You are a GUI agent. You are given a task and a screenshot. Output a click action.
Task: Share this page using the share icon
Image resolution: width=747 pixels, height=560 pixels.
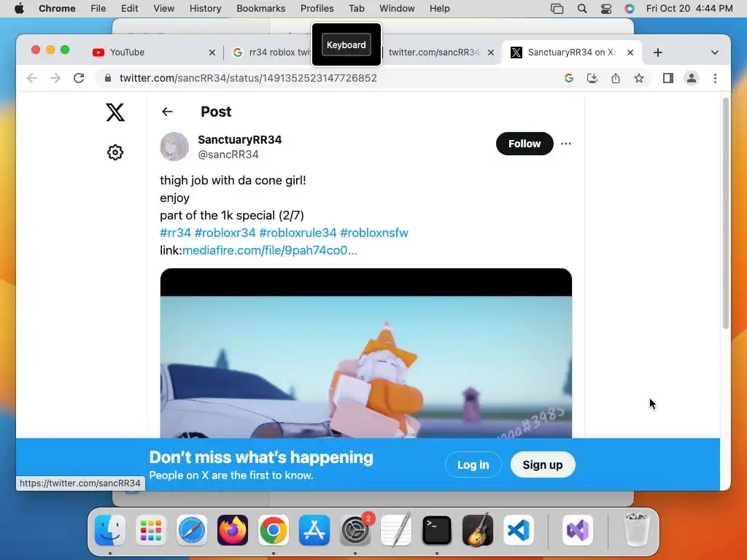click(x=616, y=78)
